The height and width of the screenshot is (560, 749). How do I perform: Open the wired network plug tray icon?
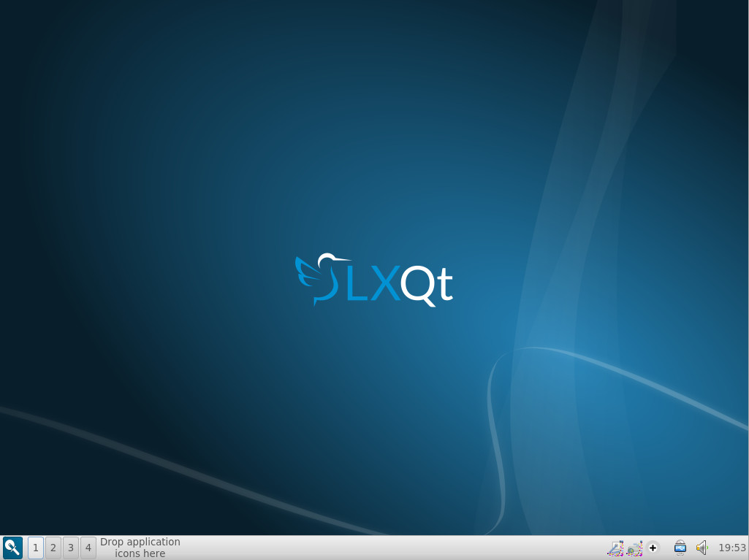click(615, 548)
